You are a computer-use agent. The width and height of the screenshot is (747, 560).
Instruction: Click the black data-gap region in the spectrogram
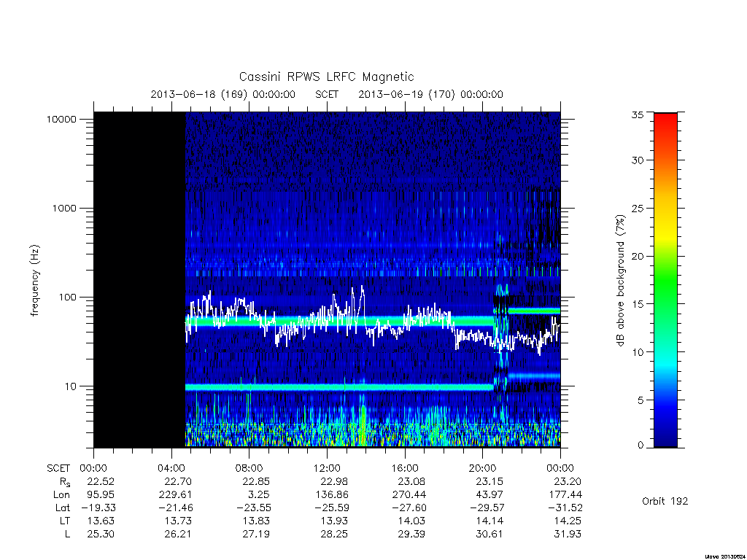tap(139, 279)
